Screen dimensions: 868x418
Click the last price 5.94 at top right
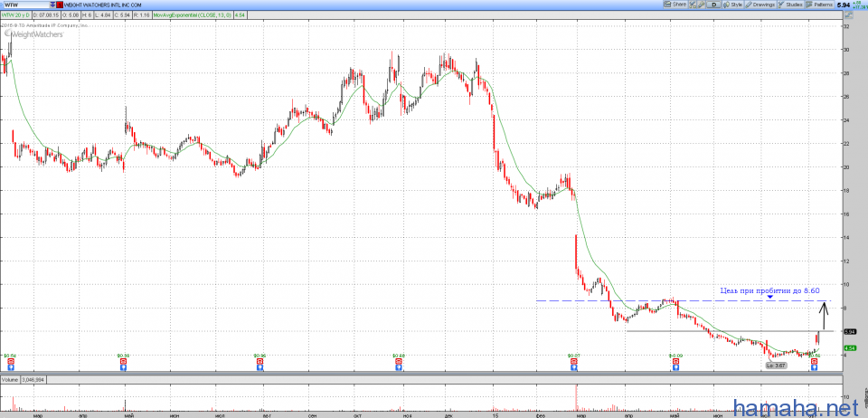[844, 5]
